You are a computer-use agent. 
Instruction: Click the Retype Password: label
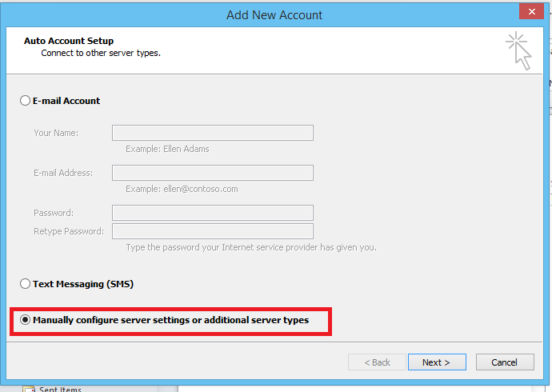coord(69,231)
